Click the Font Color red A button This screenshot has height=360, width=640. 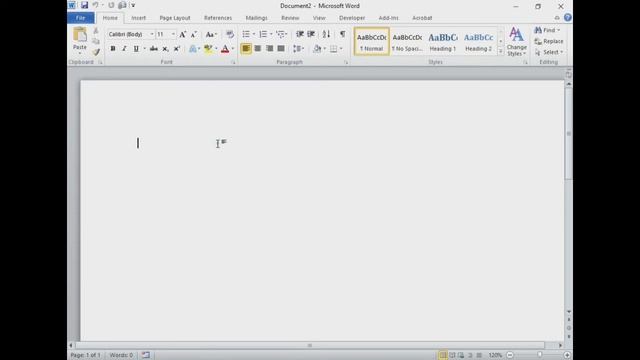(x=225, y=49)
